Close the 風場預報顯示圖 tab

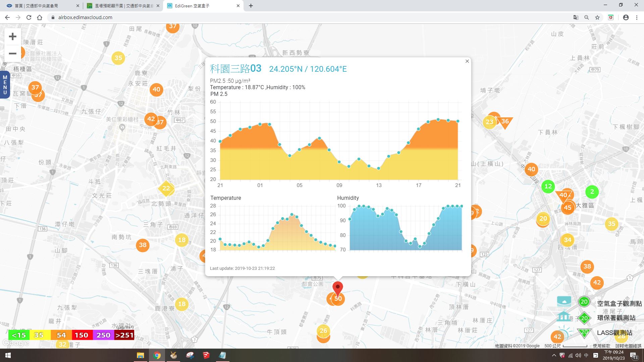(x=158, y=6)
